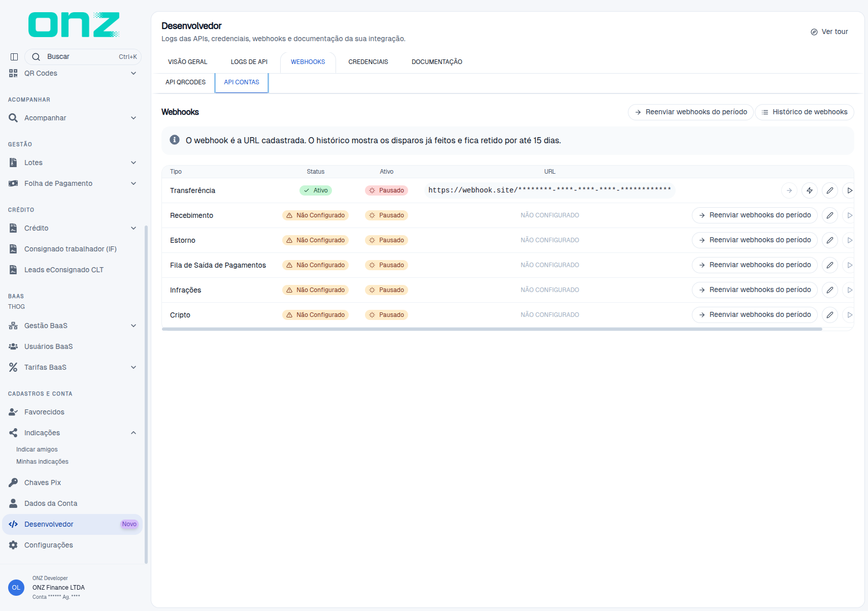
Task: Open Leads eConsignado CLT icon
Action: 13,270
